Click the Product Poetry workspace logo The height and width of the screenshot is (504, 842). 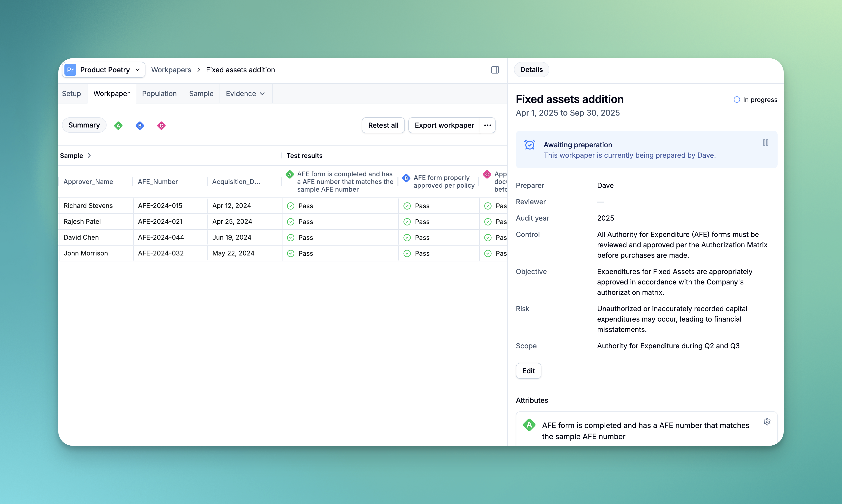(x=70, y=70)
